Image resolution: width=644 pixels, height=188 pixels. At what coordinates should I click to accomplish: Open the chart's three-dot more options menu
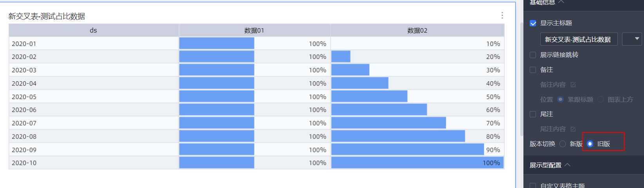click(502, 15)
